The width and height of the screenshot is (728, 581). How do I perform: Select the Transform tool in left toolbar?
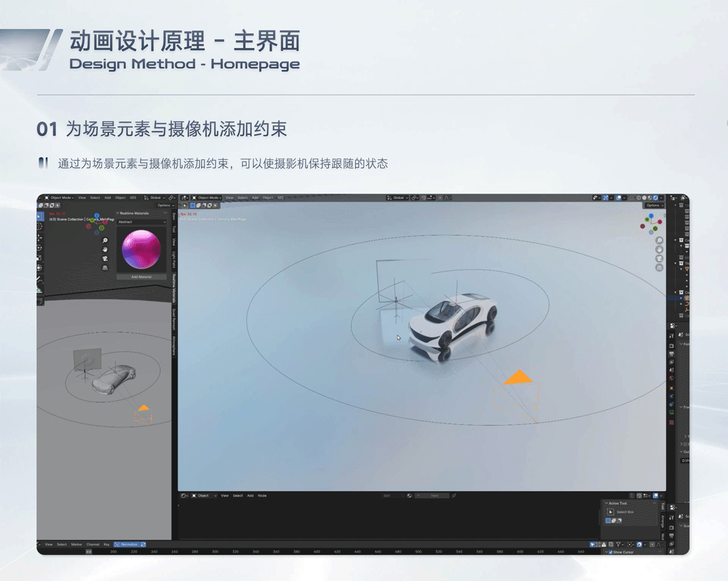(x=39, y=267)
